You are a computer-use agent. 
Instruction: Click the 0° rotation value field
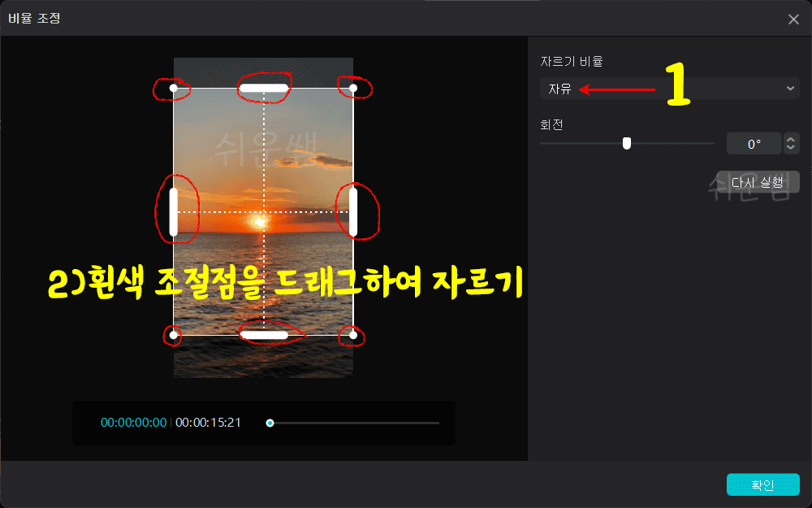point(754,143)
